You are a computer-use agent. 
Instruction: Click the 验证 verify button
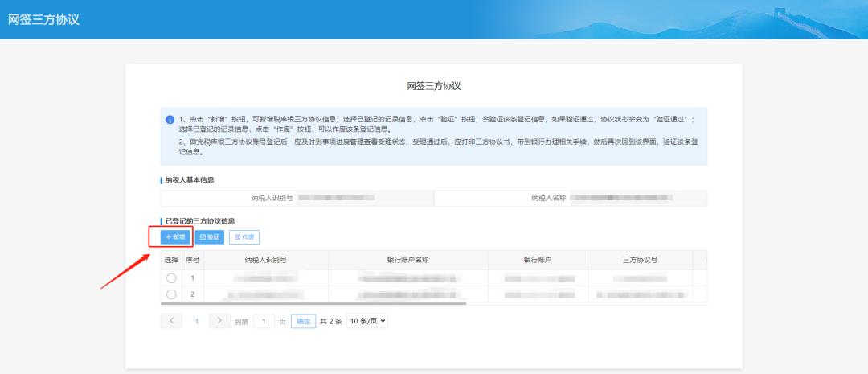pyautogui.click(x=210, y=237)
